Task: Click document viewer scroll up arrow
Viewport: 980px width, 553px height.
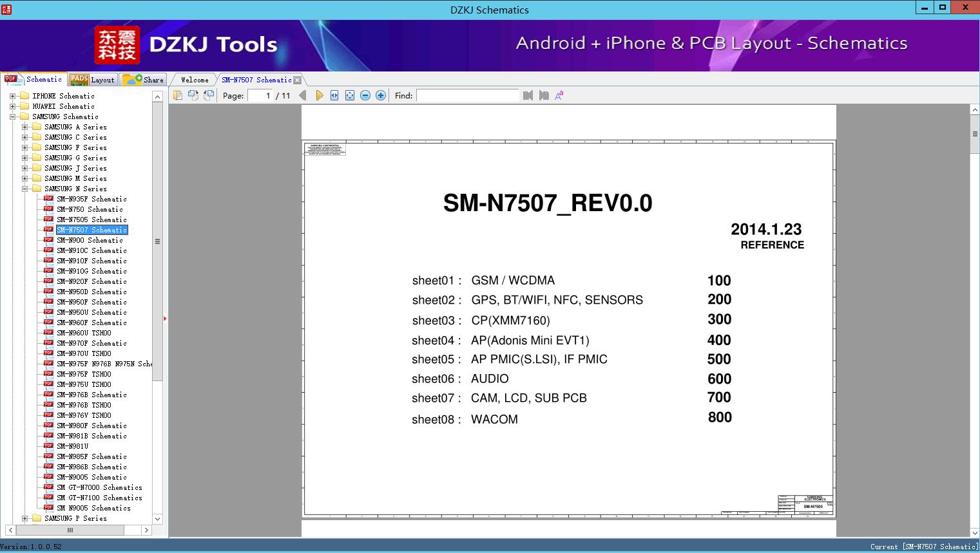Action: click(x=975, y=110)
